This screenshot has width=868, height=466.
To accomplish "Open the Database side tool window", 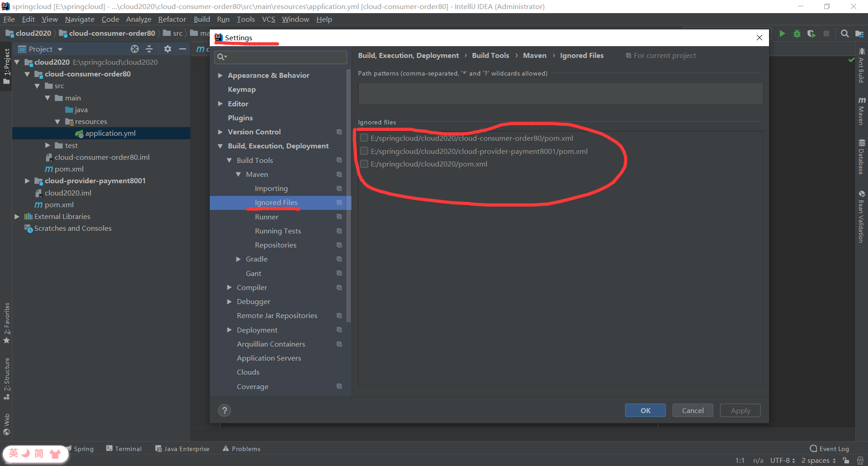I will click(x=862, y=157).
